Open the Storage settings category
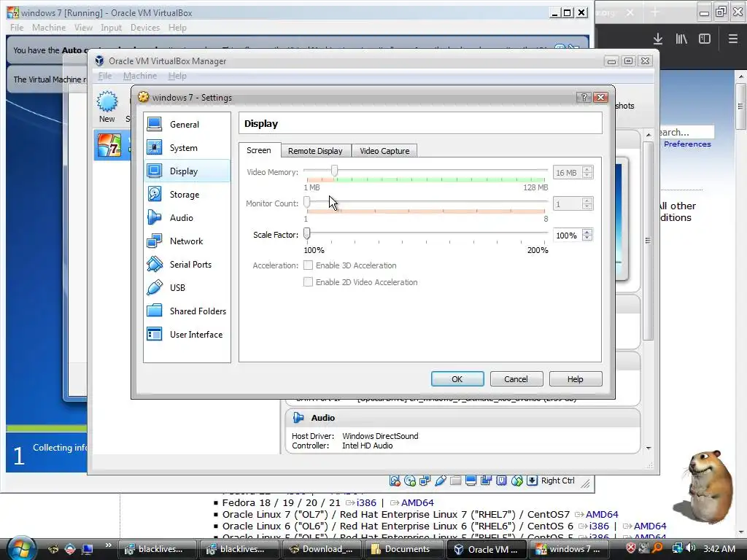747x560 pixels. coord(187,194)
